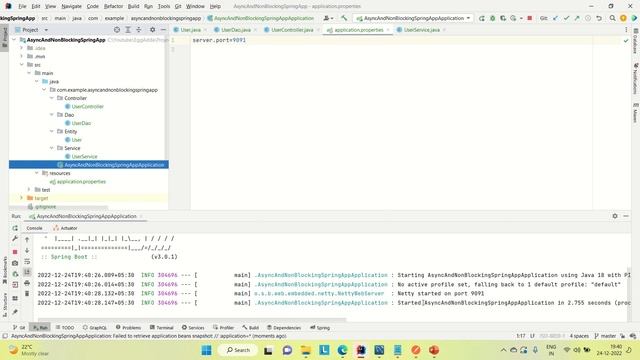Click the Rollback undo arrow icon
The image size is (640, 360).
coord(599,18)
